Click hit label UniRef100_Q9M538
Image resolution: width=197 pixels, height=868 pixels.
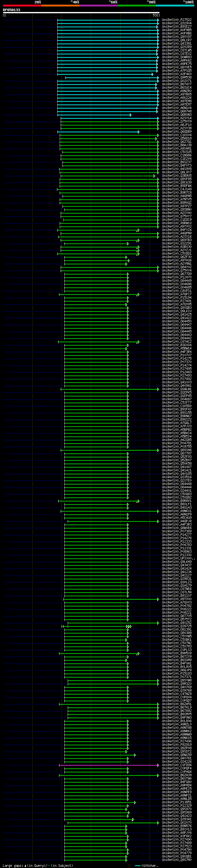(x=176, y=78)
